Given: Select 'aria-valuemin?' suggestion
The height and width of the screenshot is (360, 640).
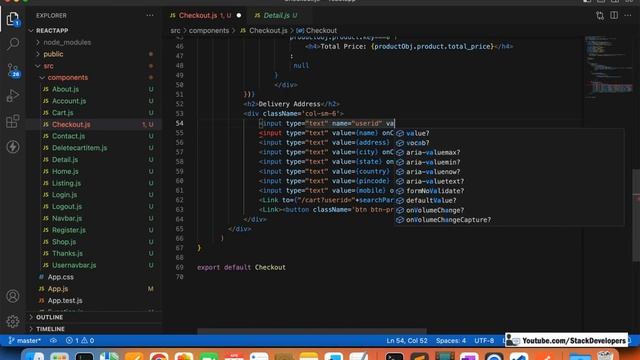Looking at the screenshot, I should [509, 162].
